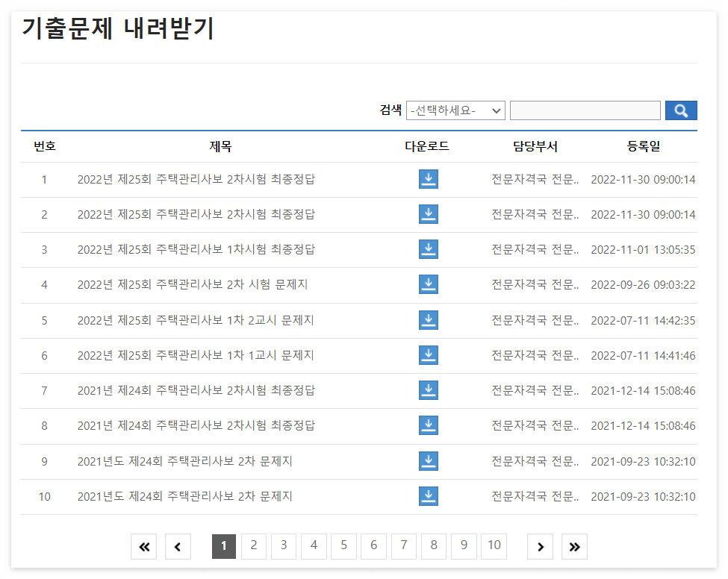728x579 pixels.
Task: Go to page 10 of the results
Action: pos(494,546)
